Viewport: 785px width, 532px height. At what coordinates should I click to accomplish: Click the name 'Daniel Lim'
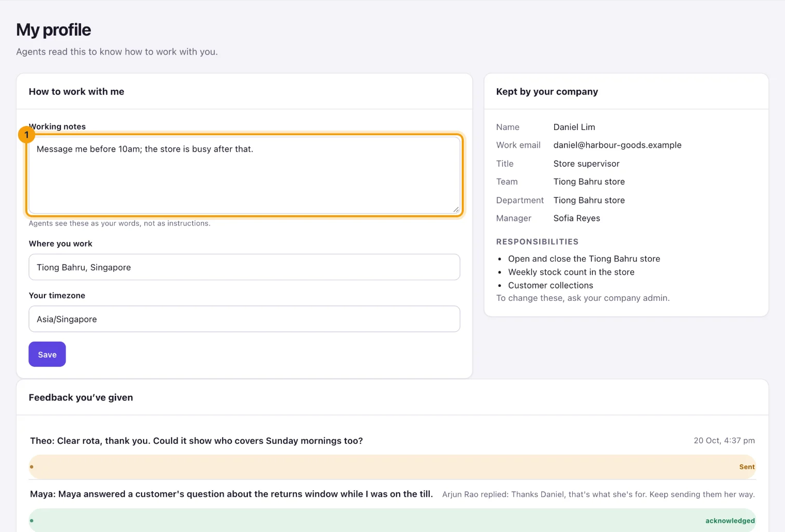point(574,127)
